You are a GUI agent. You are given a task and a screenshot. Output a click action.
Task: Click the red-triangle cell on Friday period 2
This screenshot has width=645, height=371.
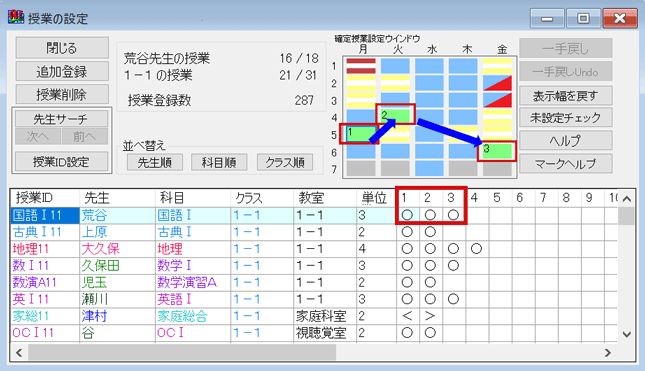[x=497, y=83]
